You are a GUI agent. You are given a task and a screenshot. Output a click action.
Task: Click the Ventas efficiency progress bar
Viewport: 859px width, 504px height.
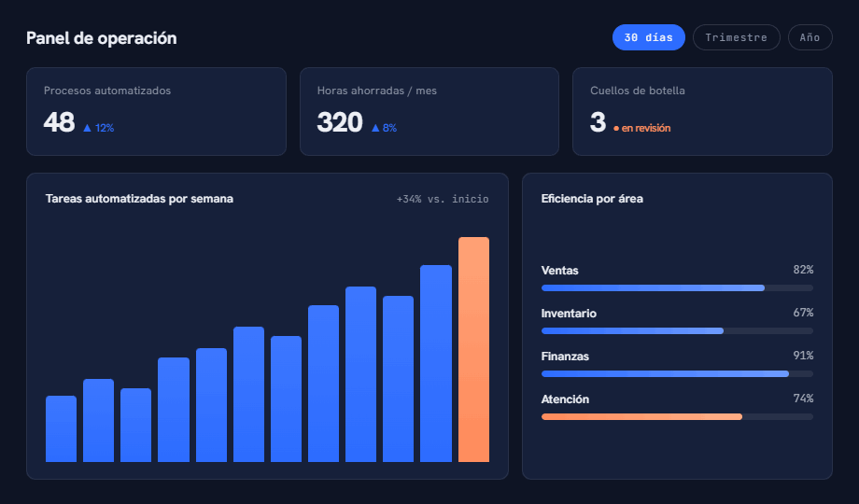677,288
